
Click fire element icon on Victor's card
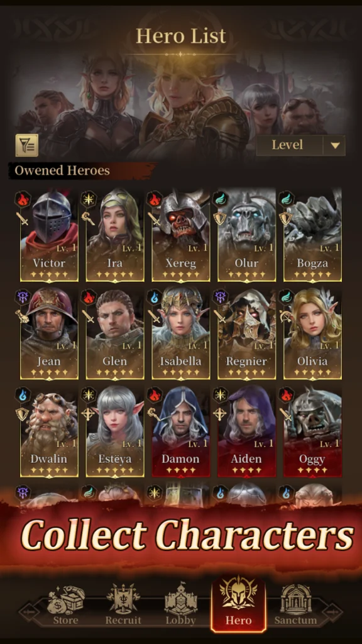(x=23, y=199)
